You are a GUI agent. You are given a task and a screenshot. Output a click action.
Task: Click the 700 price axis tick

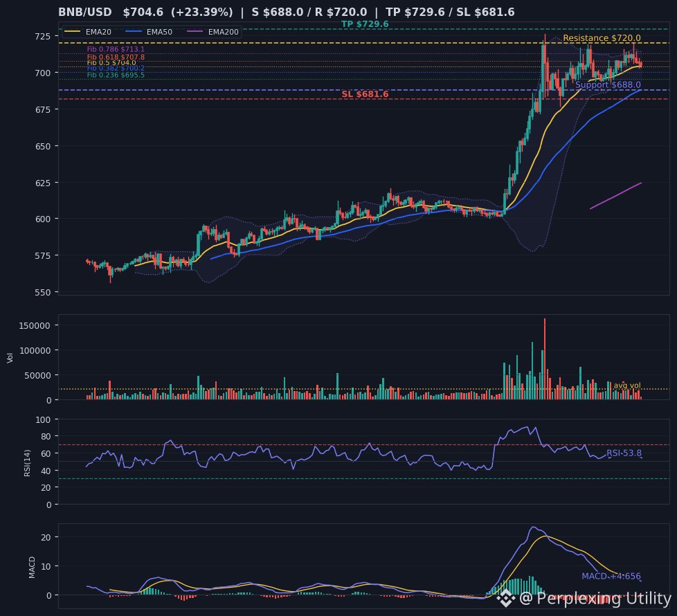coord(43,73)
